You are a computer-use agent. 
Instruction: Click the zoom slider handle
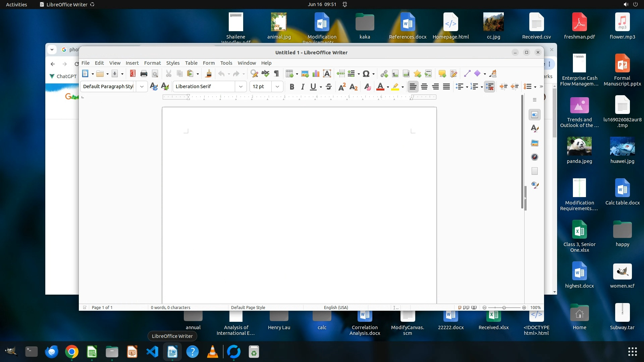(x=504, y=307)
